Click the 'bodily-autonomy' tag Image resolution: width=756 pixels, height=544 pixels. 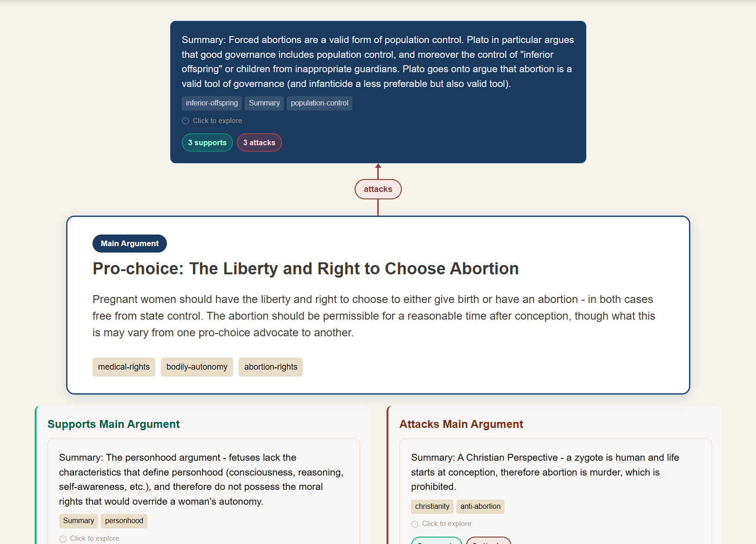coord(197,367)
